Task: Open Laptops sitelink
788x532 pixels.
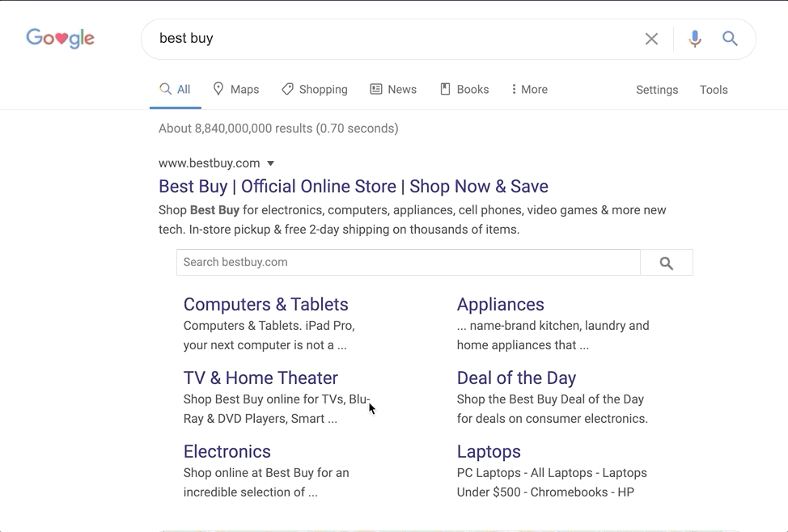Action: (x=489, y=451)
